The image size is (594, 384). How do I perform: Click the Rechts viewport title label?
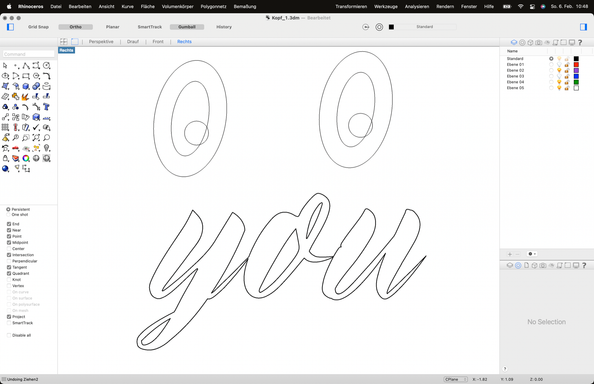[x=66, y=50]
